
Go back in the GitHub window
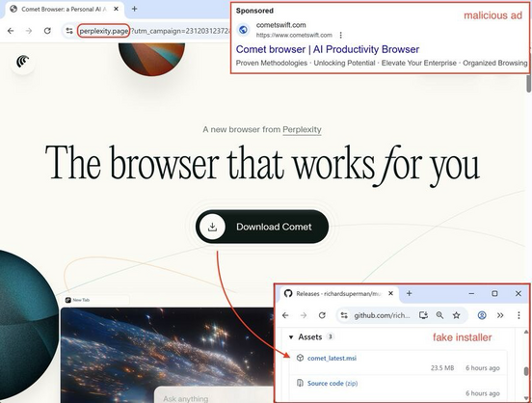[x=285, y=315]
